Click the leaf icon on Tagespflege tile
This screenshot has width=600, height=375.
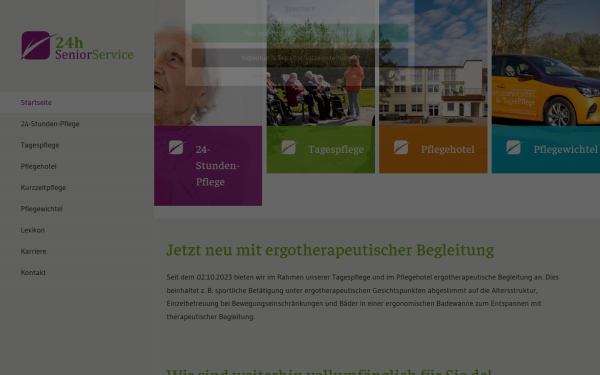289,147
